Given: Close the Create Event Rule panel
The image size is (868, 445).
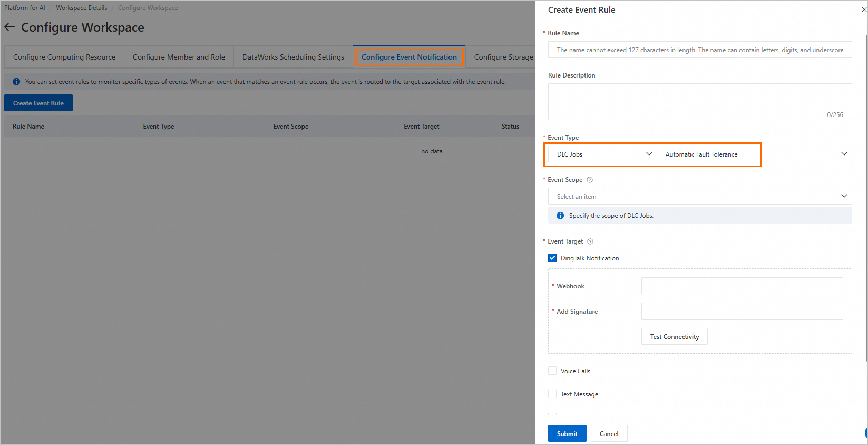Looking at the screenshot, I should [864, 9].
